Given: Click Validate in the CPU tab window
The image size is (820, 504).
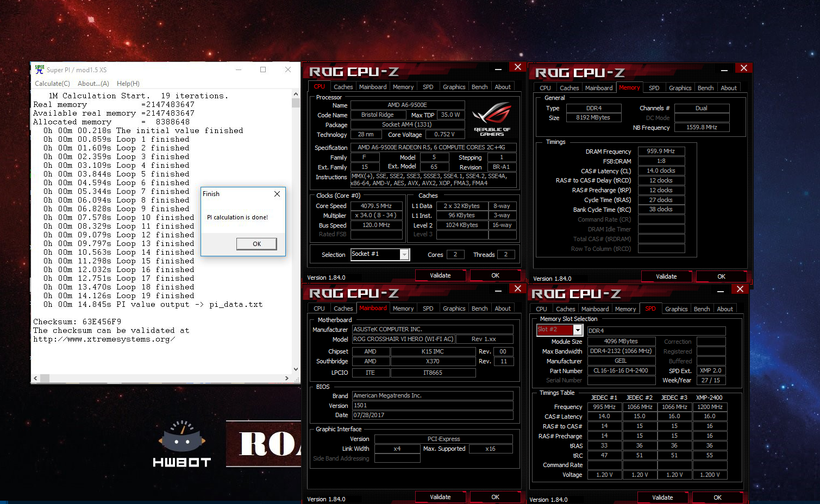Looking at the screenshot, I should [x=440, y=275].
